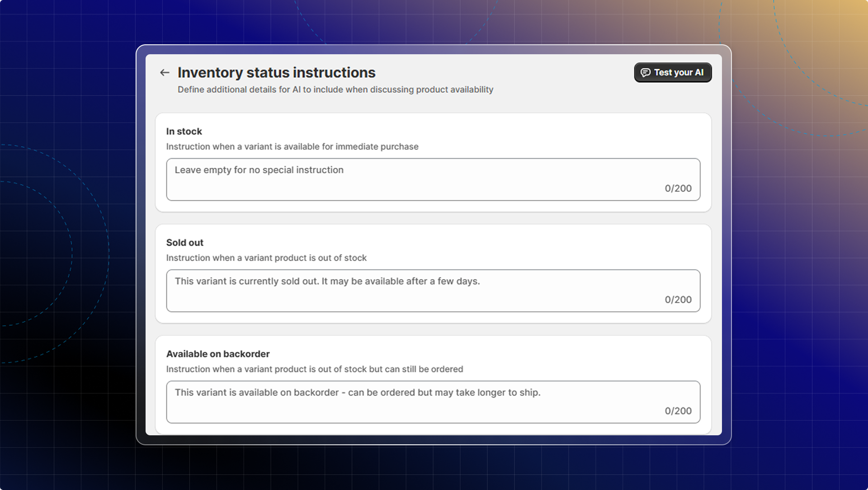Screen dimensions: 868x490
Task: Click the 'Define additional details for AI' subtitle
Action: (x=335, y=90)
